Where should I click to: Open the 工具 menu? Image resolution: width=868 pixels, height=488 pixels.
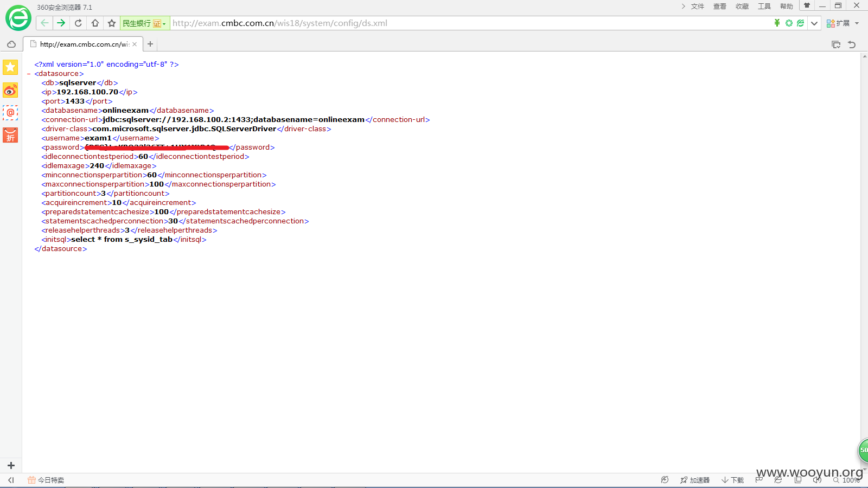pyautogui.click(x=764, y=7)
